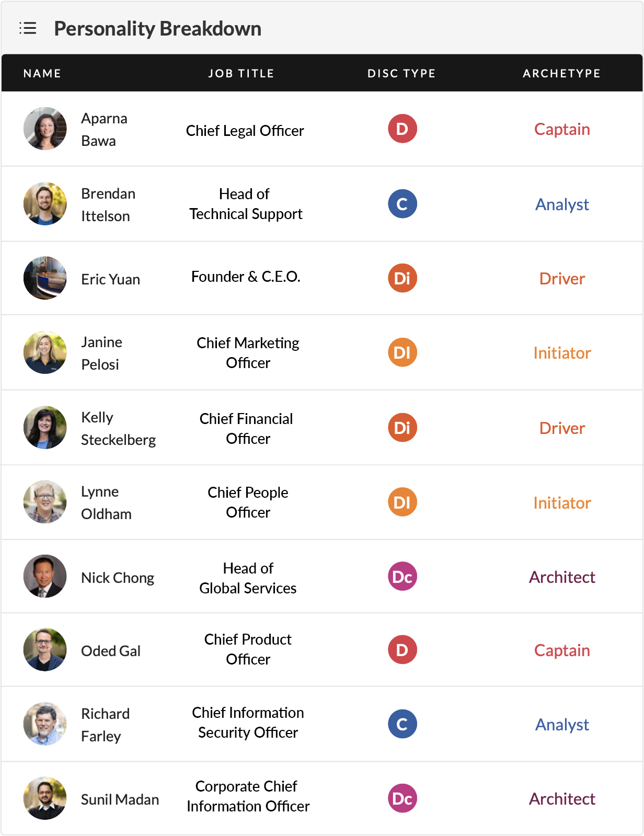Click Sunil Madan's Architect archetype link
This screenshot has height=836, width=644.
point(562,799)
